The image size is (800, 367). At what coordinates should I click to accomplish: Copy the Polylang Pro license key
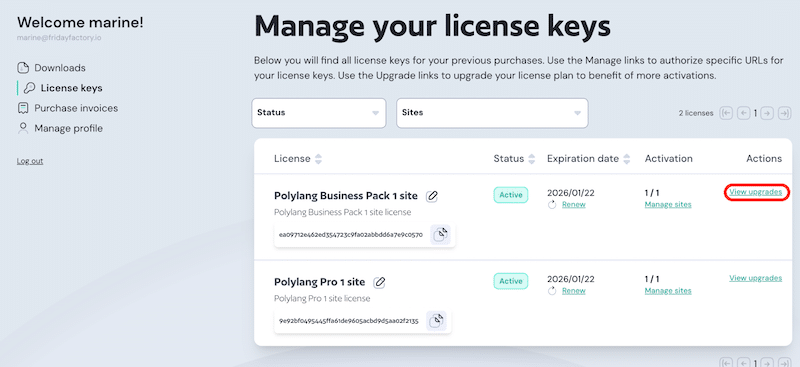(x=436, y=321)
